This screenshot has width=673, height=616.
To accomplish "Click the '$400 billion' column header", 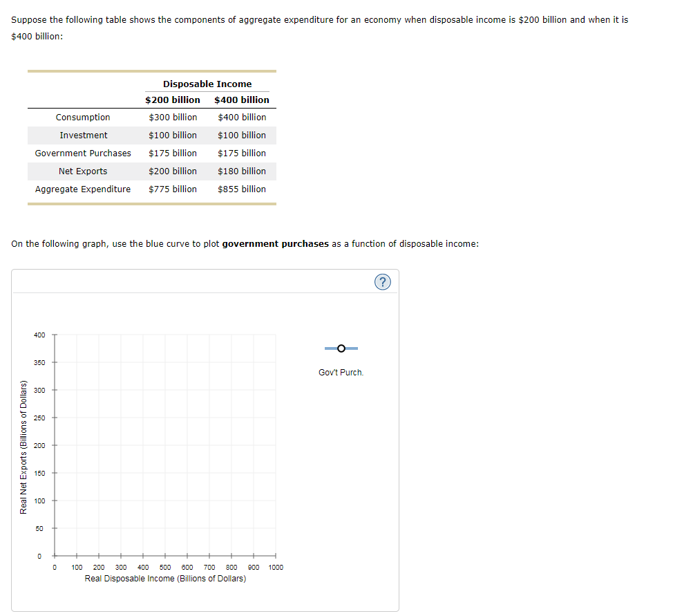I will [242, 100].
